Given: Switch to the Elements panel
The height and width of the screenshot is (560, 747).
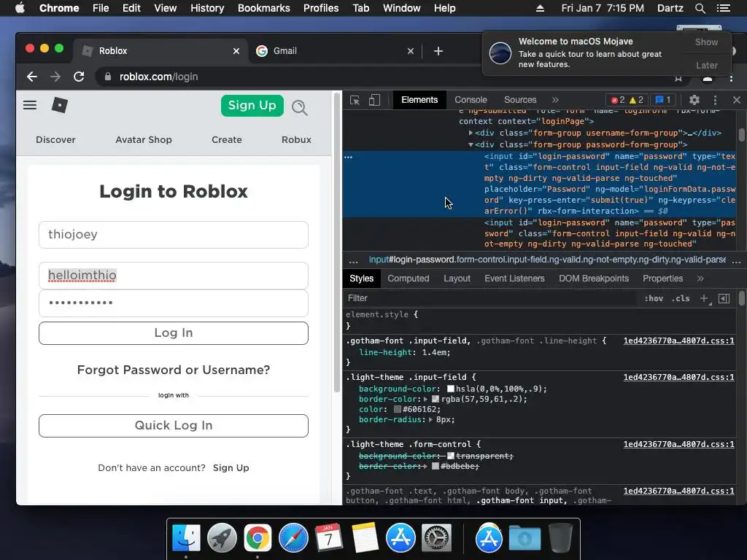Looking at the screenshot, I should pyautogui.click(x=419, y=100).
